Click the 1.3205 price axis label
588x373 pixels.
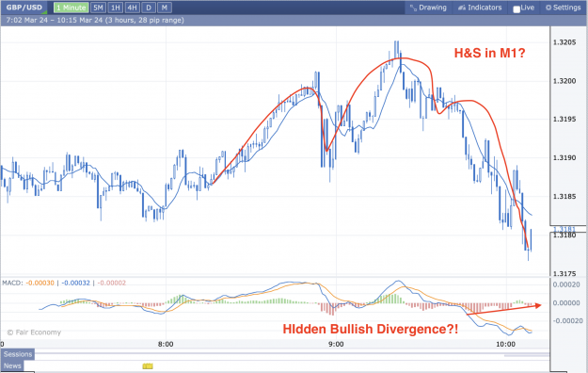tap(564, 42)
